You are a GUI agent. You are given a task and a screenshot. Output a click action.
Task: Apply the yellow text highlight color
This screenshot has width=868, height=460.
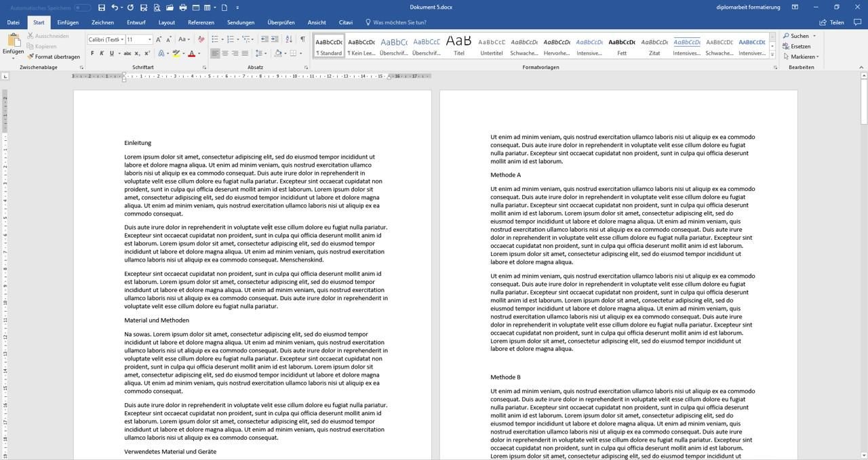click(x=176, y=54)
